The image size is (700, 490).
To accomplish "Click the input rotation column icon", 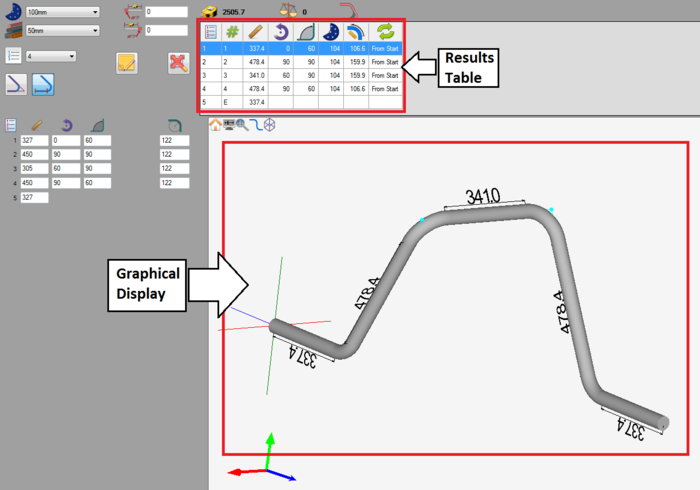I will tap(67, 125).
